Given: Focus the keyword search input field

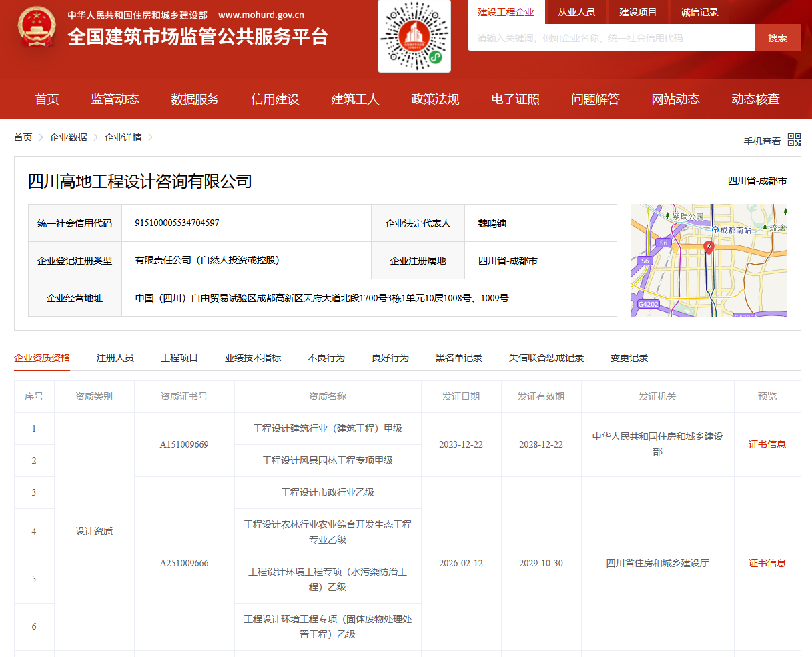Looking at the screenshot, I should point(611,38).
